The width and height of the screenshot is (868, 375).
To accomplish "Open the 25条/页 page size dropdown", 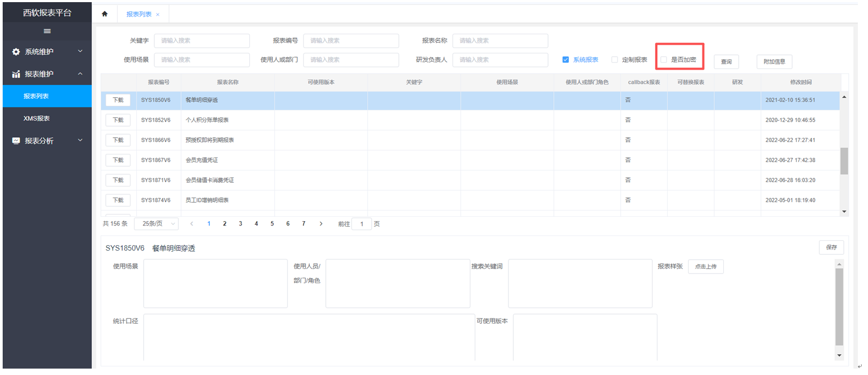I will pyautogui.click(x=157, y=224).
